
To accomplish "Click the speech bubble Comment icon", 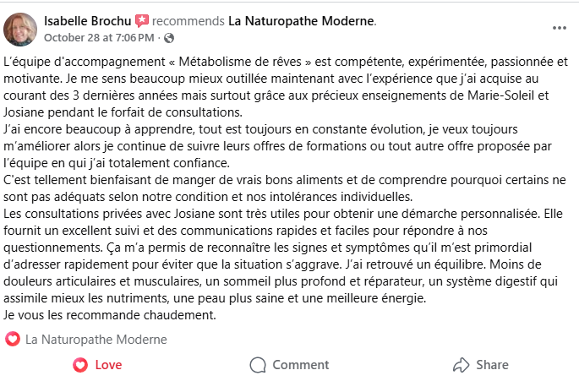I will (x=258, y=365).
